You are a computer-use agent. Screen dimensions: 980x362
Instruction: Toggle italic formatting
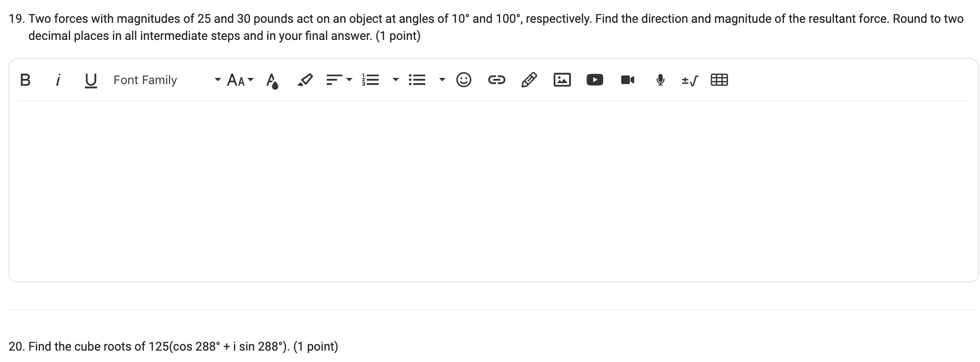[x=58, y=80]
